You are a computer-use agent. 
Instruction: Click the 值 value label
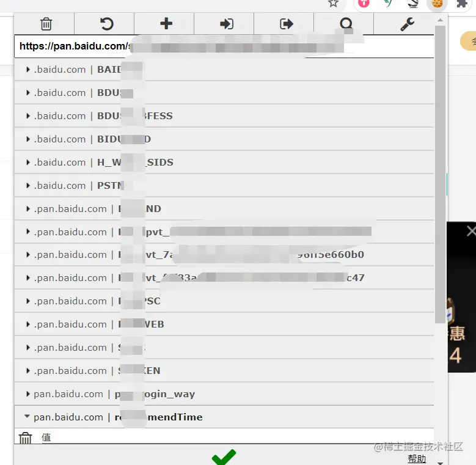tap(46, 438)
